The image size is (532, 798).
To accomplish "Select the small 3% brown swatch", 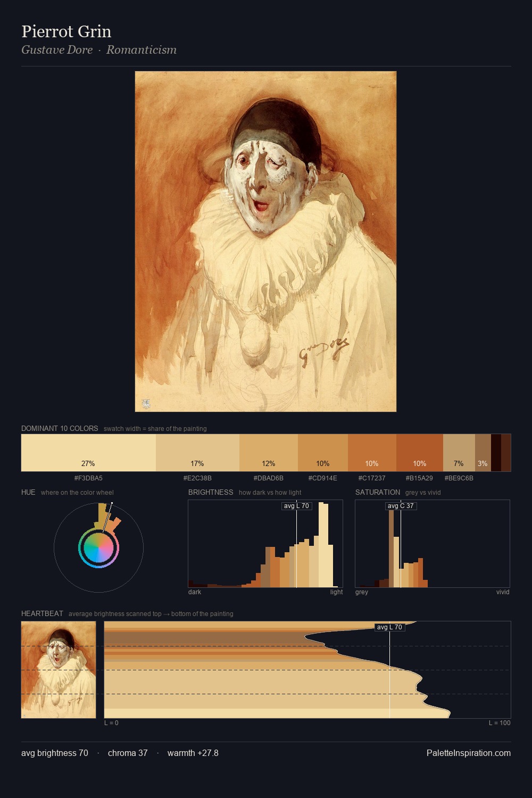I will (483, 453).
